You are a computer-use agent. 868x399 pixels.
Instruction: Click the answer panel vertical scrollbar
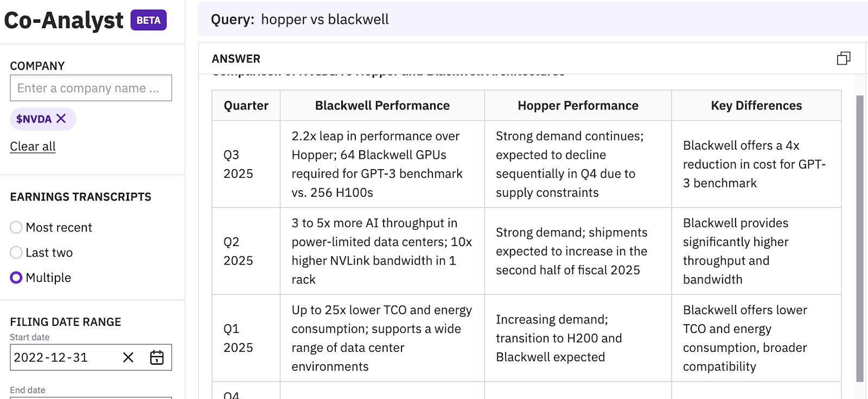coord(859,239)
